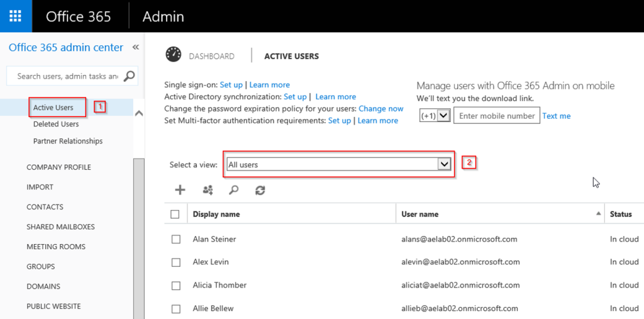
Task: Open user Alan Steiner
Action: [214, 239]
